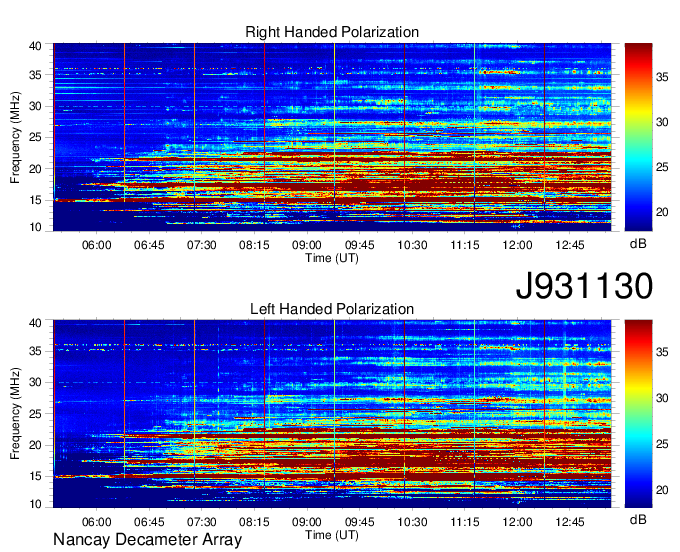
Task: Click the "Nancay Decameter Array" caption
Action: tap(147, 540)
